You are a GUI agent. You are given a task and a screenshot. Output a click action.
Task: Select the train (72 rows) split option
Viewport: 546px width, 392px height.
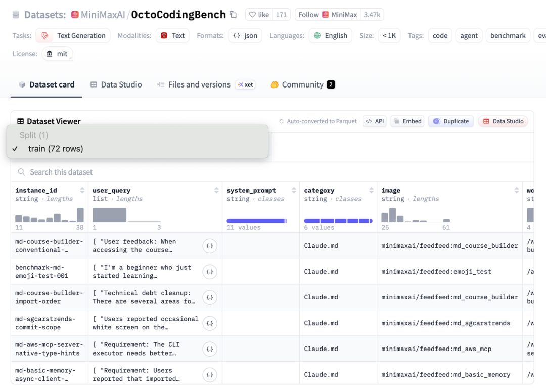56,149
